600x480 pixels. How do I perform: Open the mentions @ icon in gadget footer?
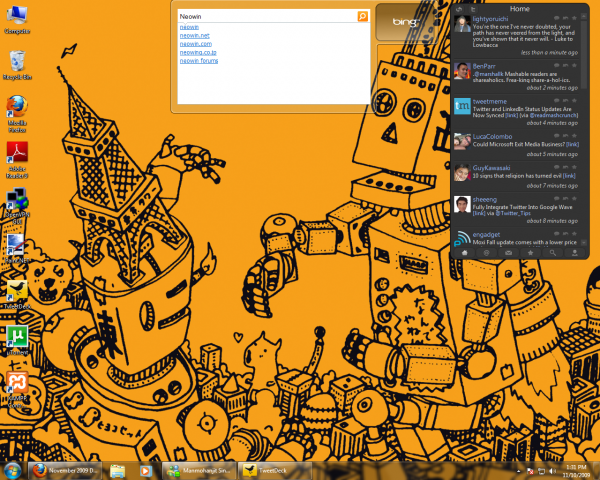pos(486,253)
